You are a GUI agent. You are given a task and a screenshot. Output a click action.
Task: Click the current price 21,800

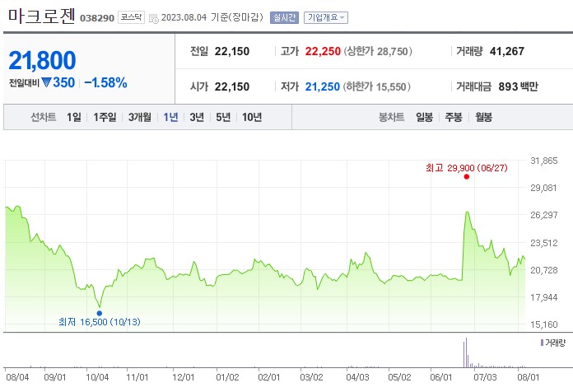[x=42, y=60]
